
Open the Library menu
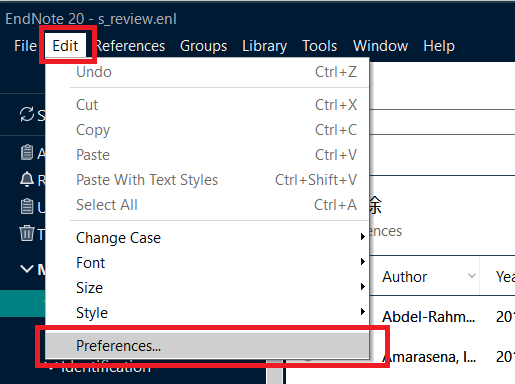pyautogui.click(x=264, y=46)
